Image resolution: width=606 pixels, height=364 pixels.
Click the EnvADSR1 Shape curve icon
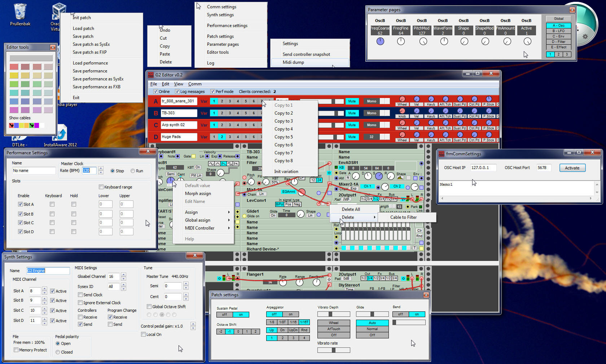(400, 178)
